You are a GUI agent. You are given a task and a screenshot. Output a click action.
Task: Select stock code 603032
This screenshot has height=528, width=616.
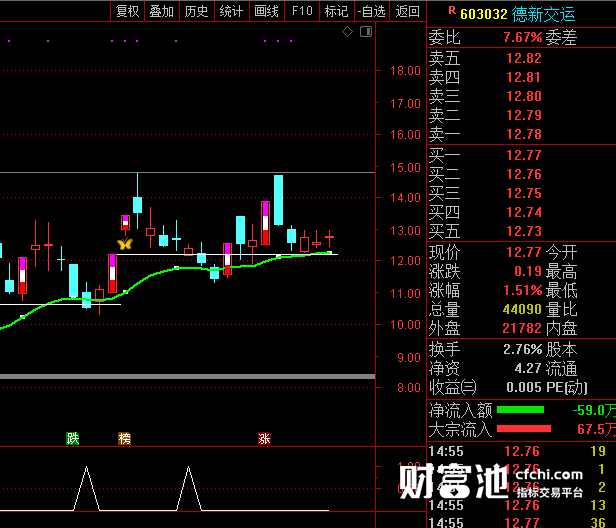pyautogui.click(x=484, y=15)
